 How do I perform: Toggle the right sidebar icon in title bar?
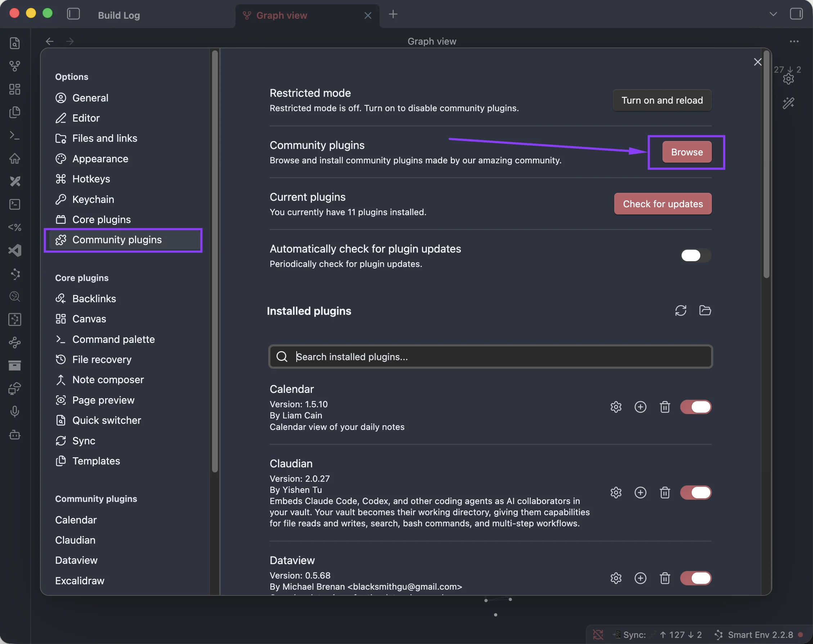point(796,14)
